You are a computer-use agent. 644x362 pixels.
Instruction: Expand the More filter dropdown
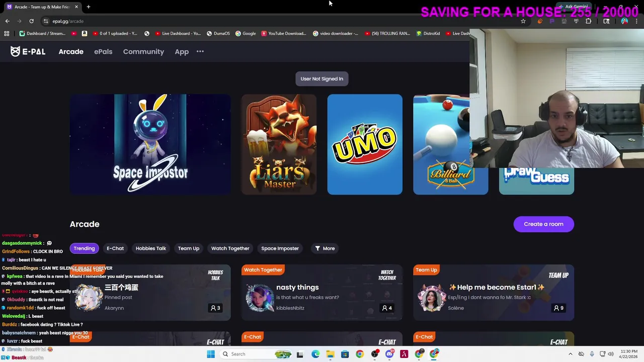click(325, 248)
